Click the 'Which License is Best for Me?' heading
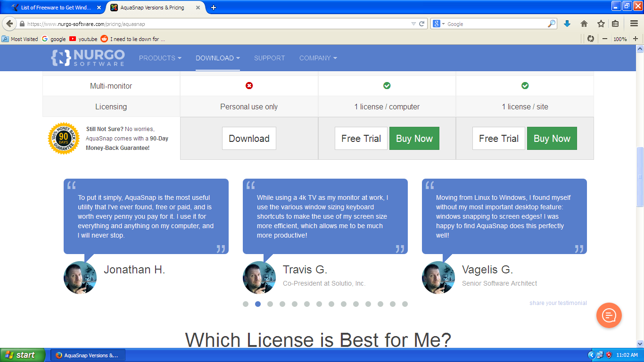The image size is (644, 362). point(318,340)
